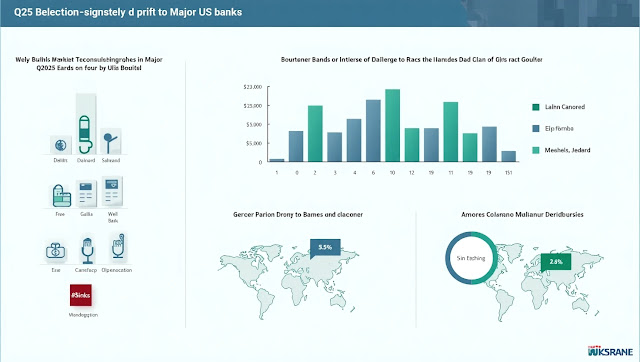Click the microphone icon labeled Carrefacp
Screen dimensions: 640x362
[x=87, y=250]
